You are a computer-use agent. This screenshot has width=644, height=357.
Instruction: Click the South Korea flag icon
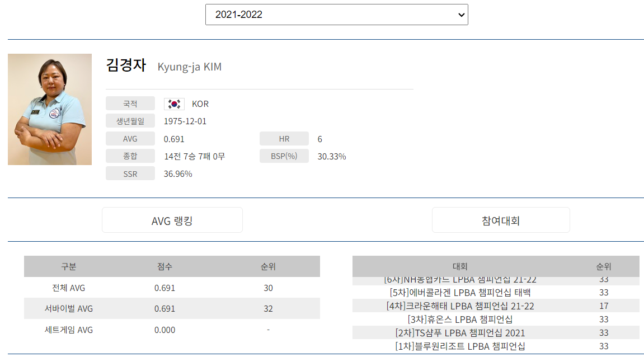click(x=174, y=103)
